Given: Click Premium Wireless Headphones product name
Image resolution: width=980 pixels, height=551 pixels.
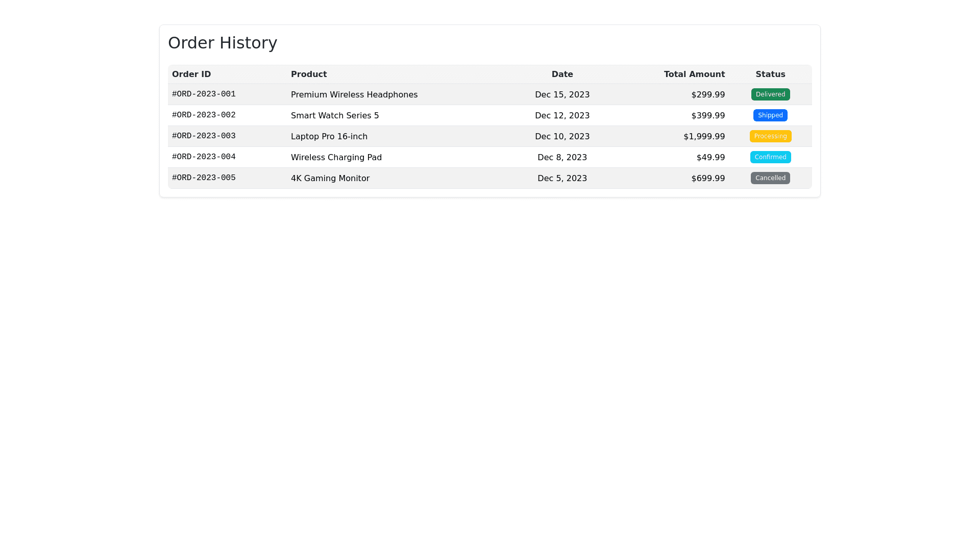Looking at the screenshot, I should 354,95.
